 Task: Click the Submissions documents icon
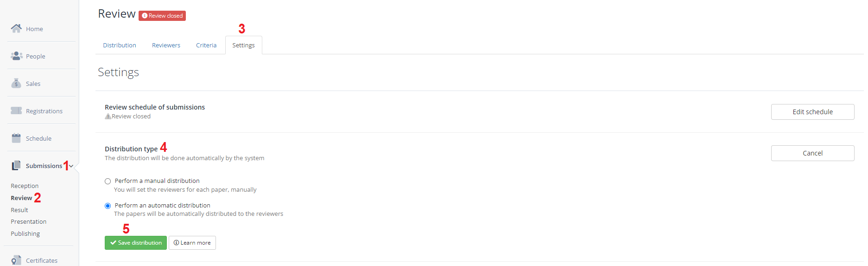(x=16, y=165)
